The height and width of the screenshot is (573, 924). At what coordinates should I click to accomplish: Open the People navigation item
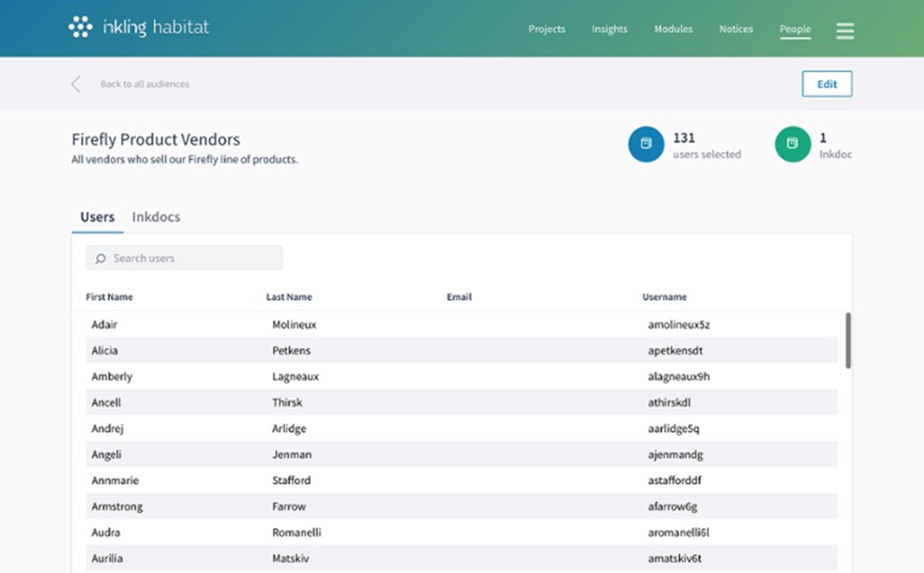pos(795,29)
